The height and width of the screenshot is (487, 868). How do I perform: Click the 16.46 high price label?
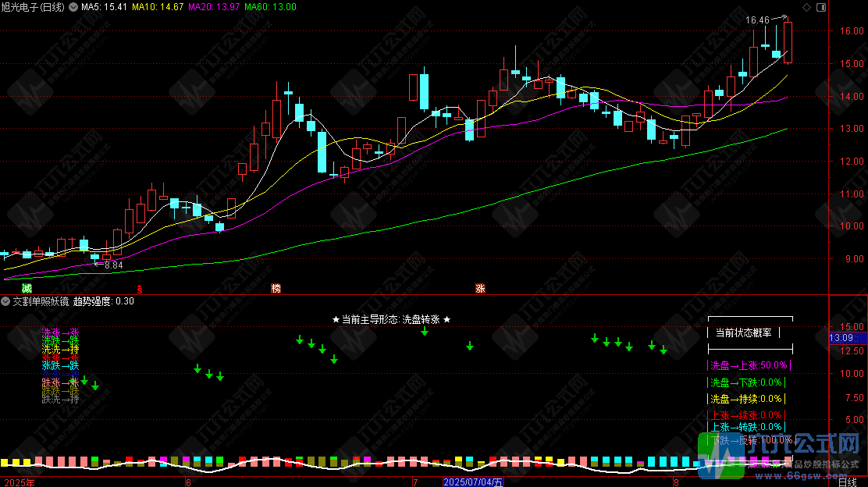(x=756, y=20)
